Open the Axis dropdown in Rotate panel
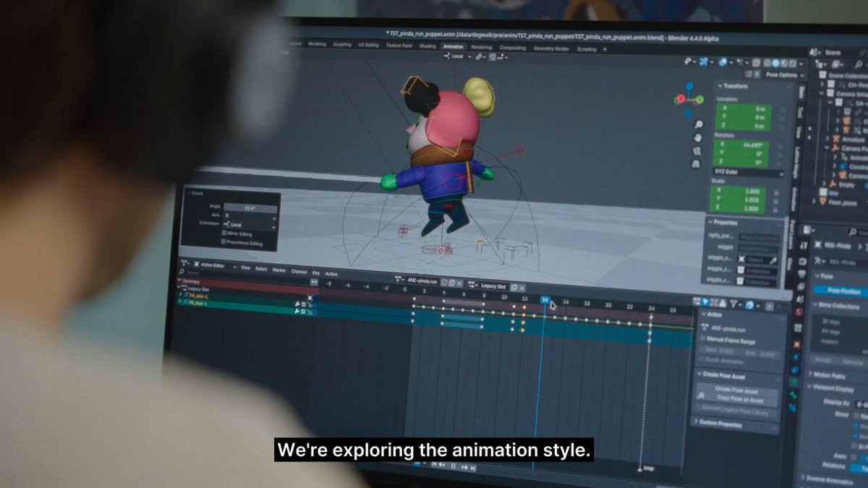868x488 pixels. 250,216
